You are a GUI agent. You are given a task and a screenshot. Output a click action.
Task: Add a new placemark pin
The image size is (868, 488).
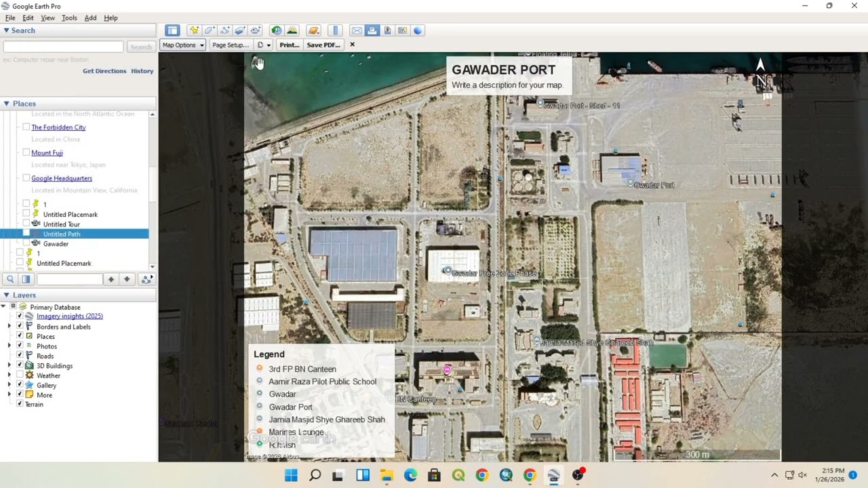click(195, 30)
